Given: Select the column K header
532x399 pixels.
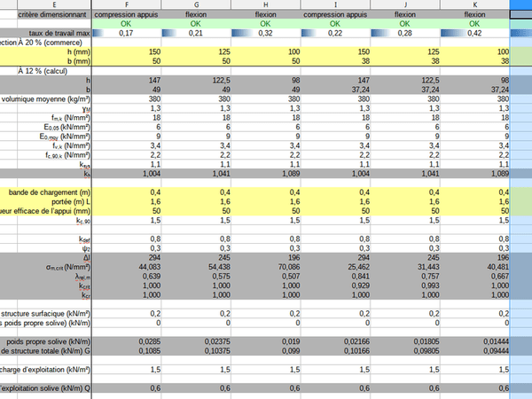Looking at the screenshot, I should tap(474, 4).
